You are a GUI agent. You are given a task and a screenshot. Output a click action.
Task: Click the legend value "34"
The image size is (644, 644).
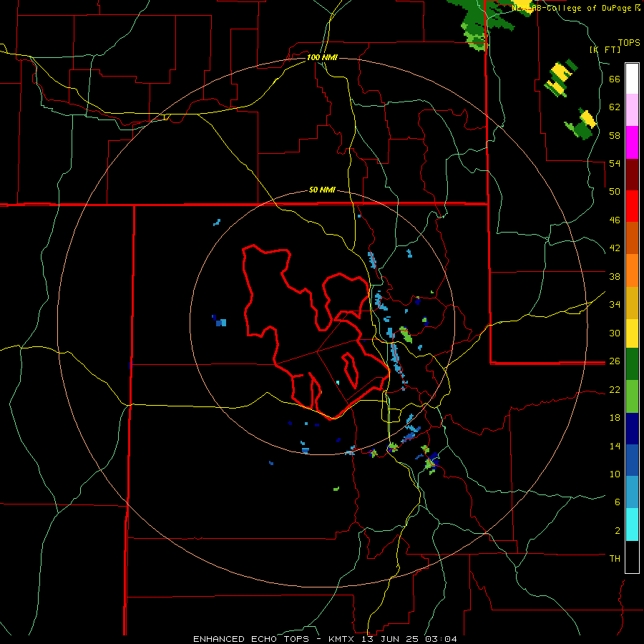coord(615,305)
